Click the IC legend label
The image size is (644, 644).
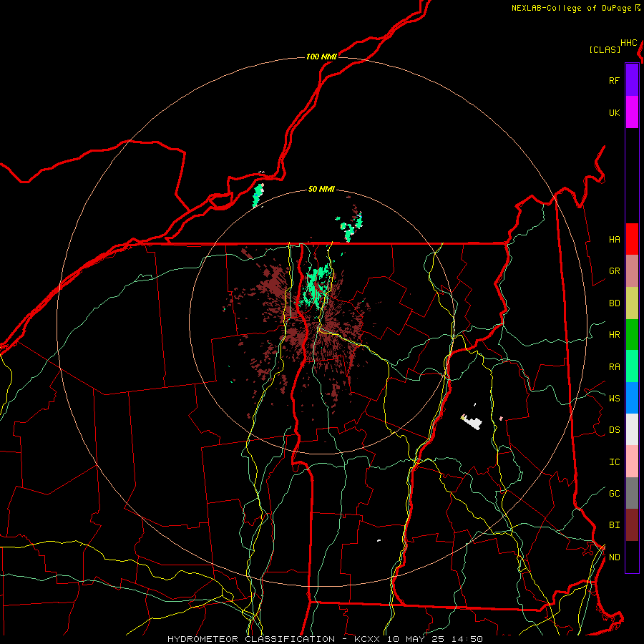point(614,462)
